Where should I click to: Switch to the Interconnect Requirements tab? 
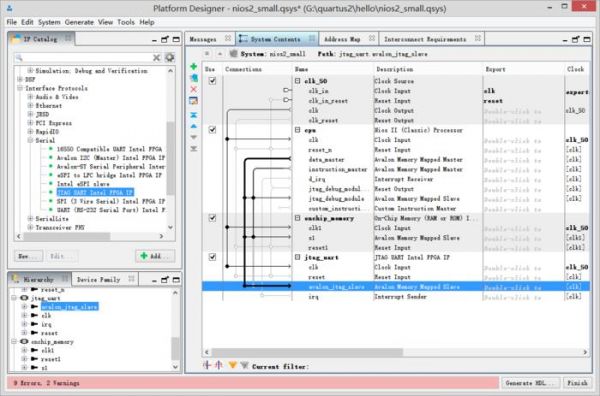425,39
